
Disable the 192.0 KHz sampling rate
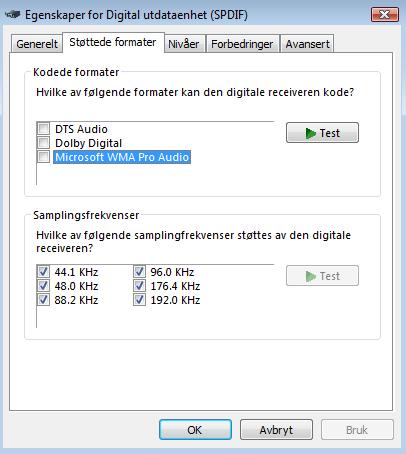(140, 300)
